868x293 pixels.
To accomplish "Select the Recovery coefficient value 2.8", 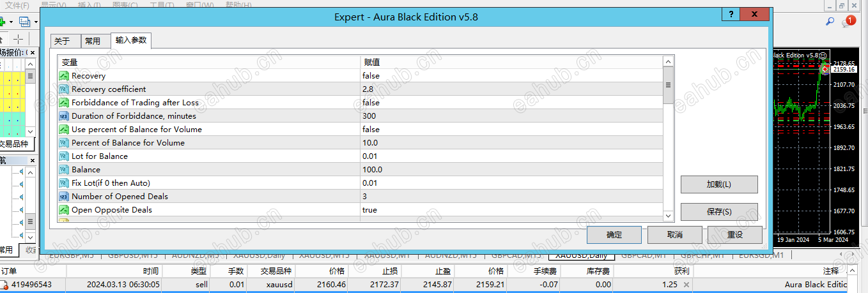I will 368,89.
